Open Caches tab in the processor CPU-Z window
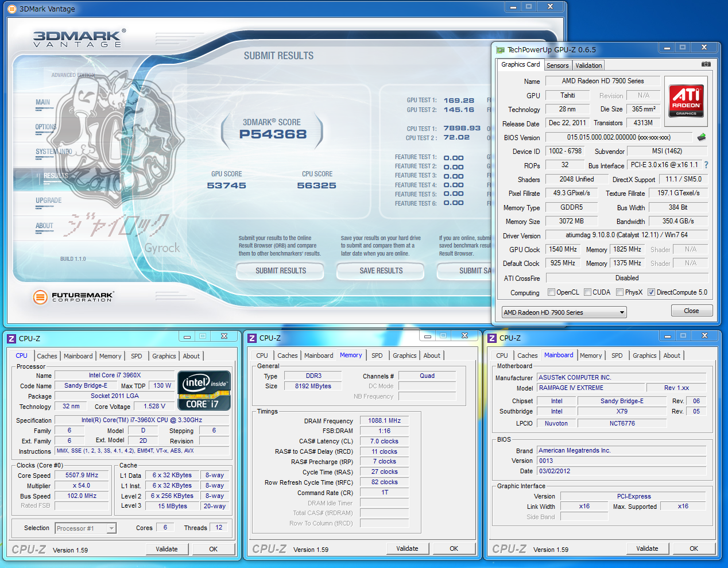Screen dimensions: 728x568 click(47, 356)
